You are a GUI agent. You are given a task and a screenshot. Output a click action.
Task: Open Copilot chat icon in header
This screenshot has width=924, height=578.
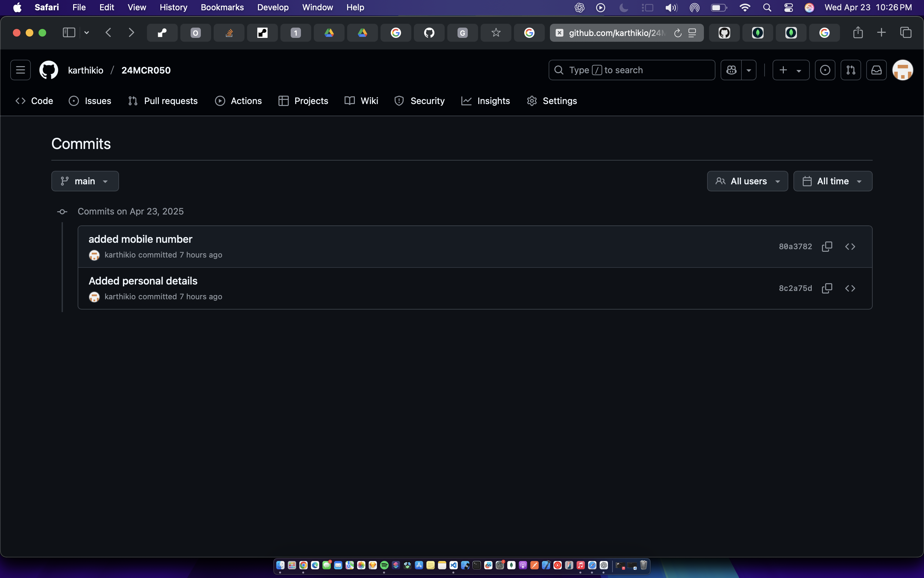click(731, 70)
